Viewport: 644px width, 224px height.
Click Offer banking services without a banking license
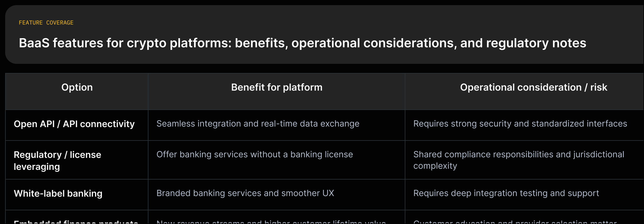click(255, 154)
